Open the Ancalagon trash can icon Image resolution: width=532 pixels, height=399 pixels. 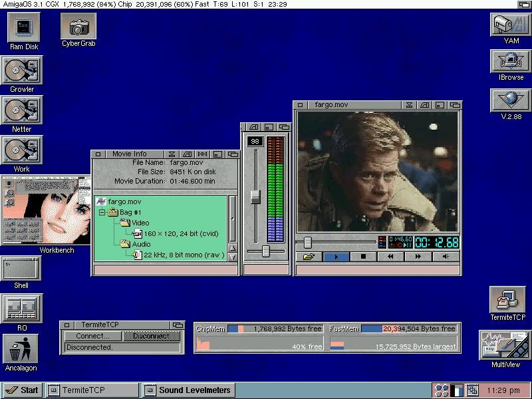(21, 348)
